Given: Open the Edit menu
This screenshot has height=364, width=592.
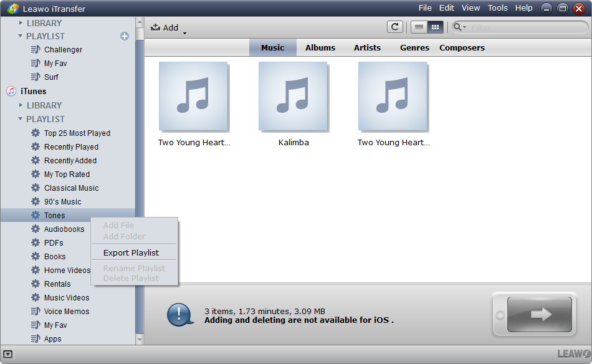Looking at the screenshot, I should pos(447,8).
